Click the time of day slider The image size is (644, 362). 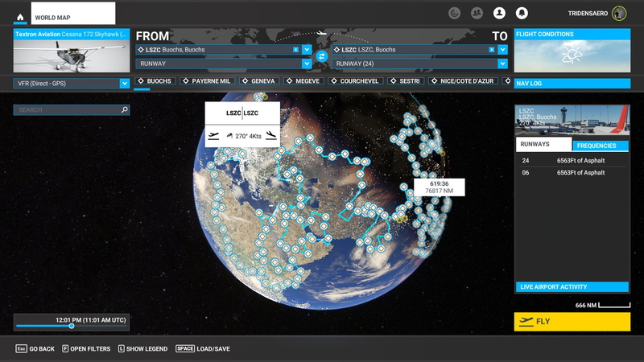(71, 326)
